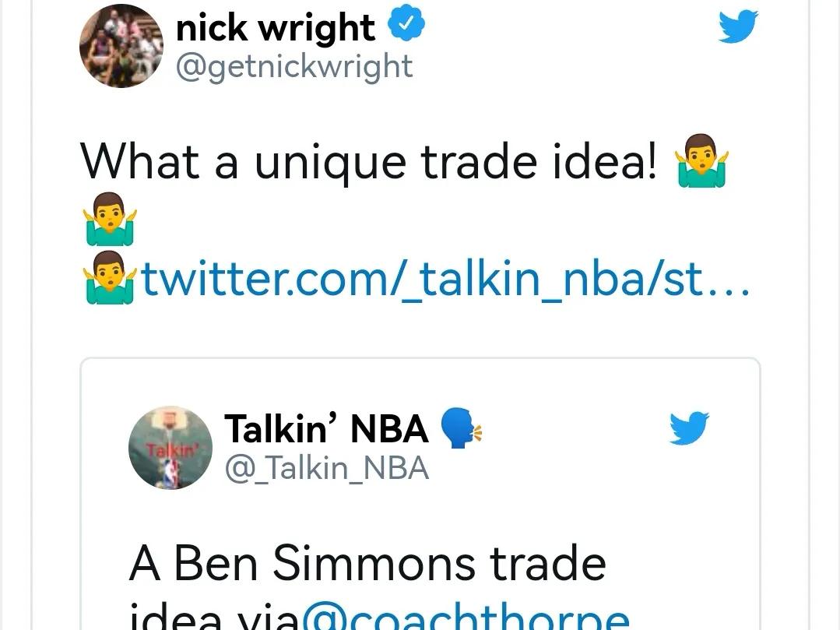Click the nick wright display name
The height and width of the screenshot is (630, 840).
[276, 26]
